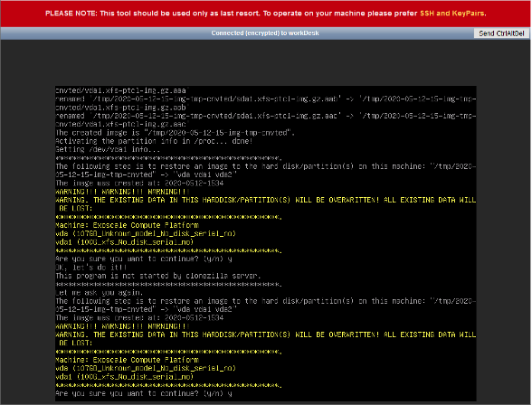Click the 'This program is not started by clonezilla server' line
This screenshot has height=405, width=532.
(x=157, y=276)
